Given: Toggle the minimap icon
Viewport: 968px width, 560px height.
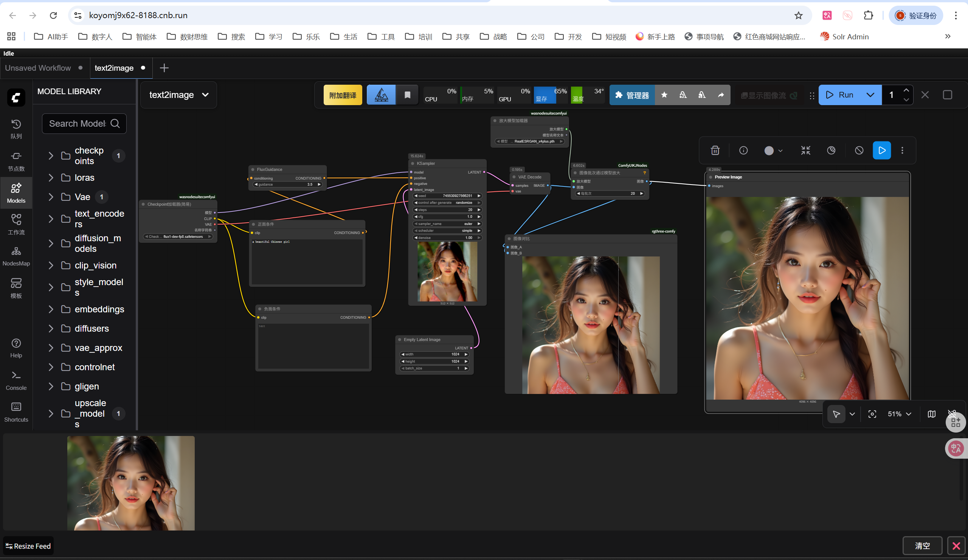Looking at the screenshot, I should pos(931,414).
